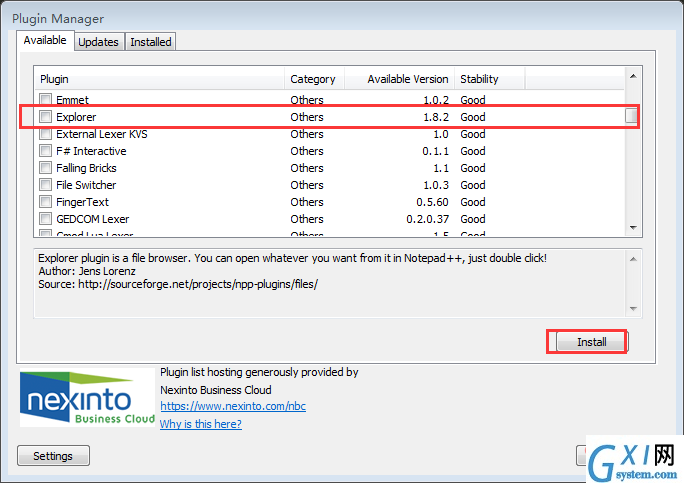Open the Installed tab

150,42
